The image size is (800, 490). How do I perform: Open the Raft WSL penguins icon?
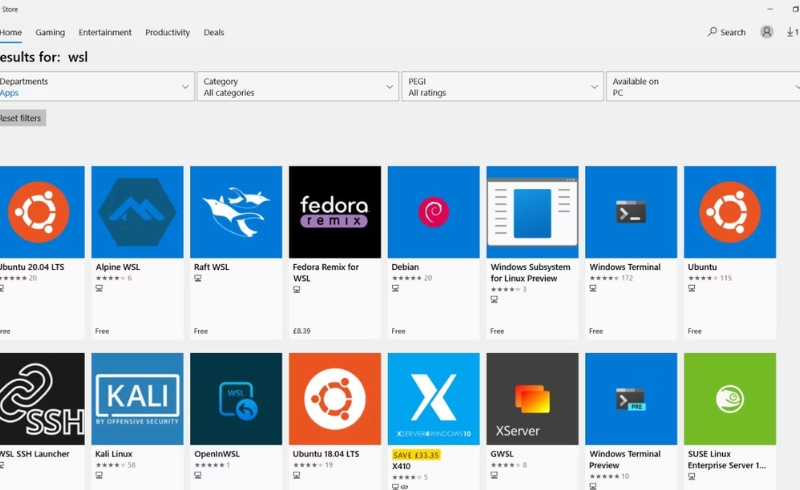(x=236, y=212)
